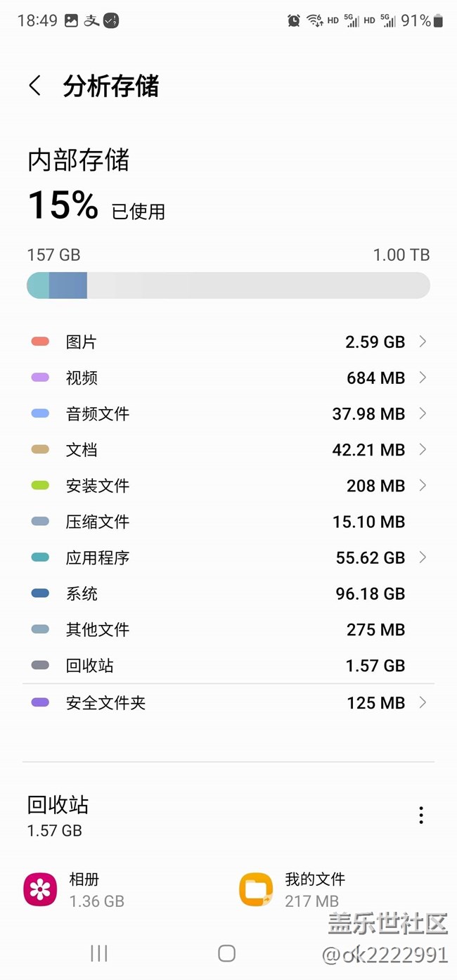The image size is (457, 980).
Task: Expand the 应用程序 category chevron
Action: [x=423, y=557]
